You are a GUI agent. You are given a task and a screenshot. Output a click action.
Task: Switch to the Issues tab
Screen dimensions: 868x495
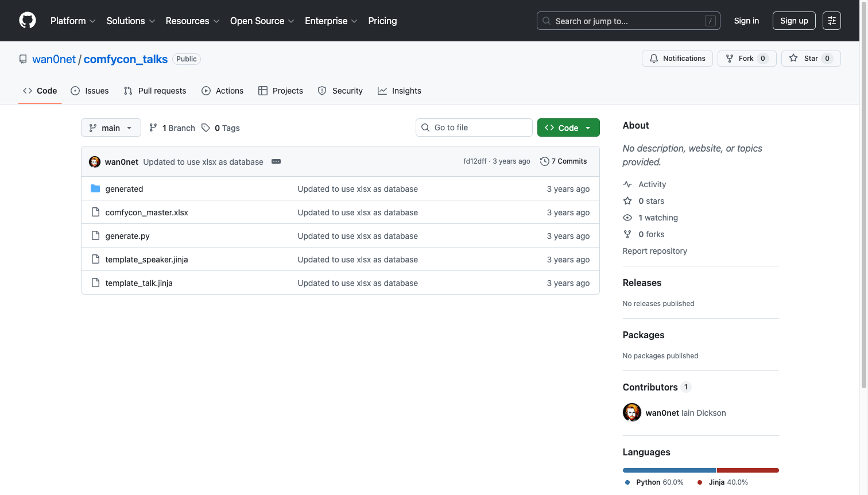pos(90,91)
